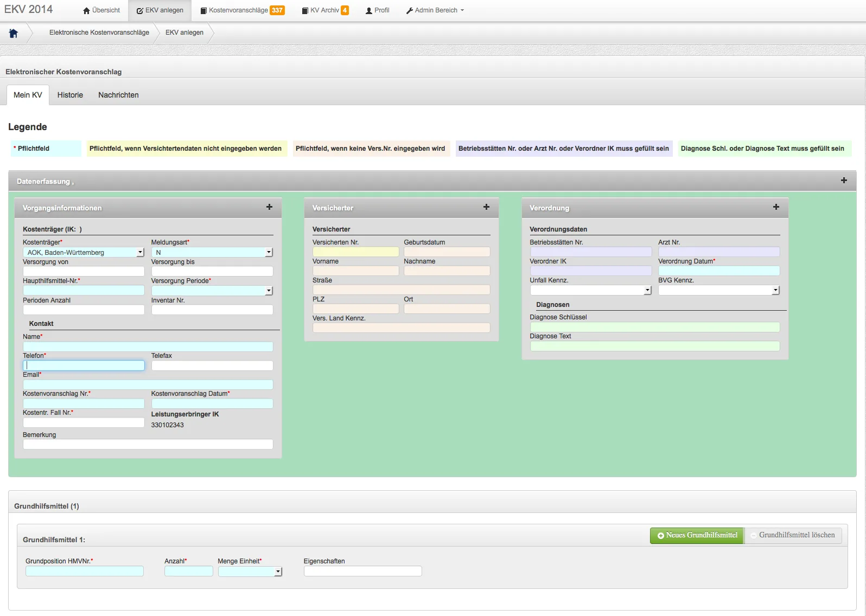Switch to the Historie tab
Screen dimensions: 866x616
pos(70,95)
